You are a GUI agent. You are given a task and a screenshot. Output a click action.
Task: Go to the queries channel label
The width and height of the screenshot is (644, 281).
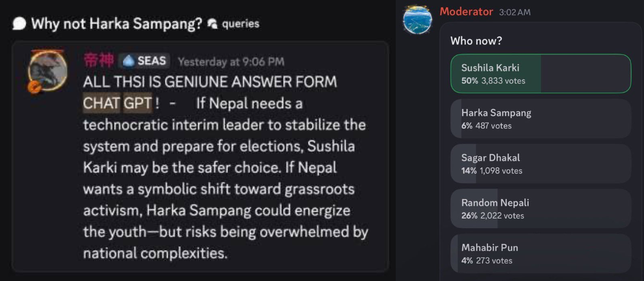coord(240,24)
